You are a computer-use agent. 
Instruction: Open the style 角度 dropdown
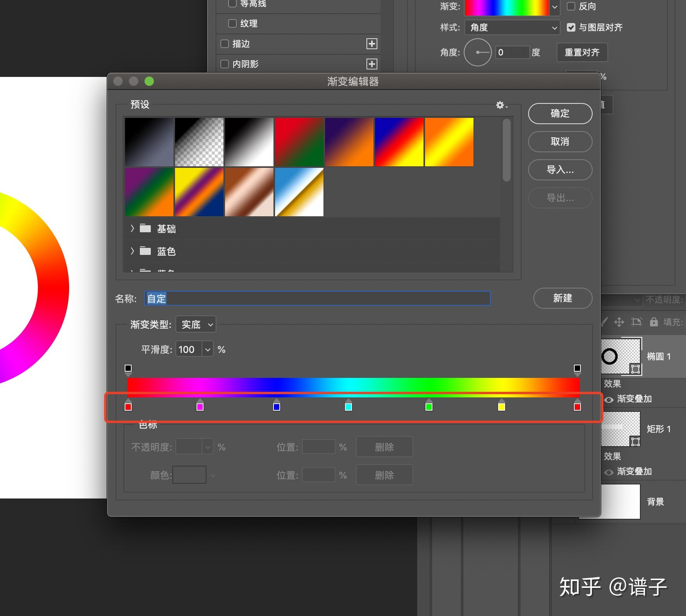(x=512, y=27)
